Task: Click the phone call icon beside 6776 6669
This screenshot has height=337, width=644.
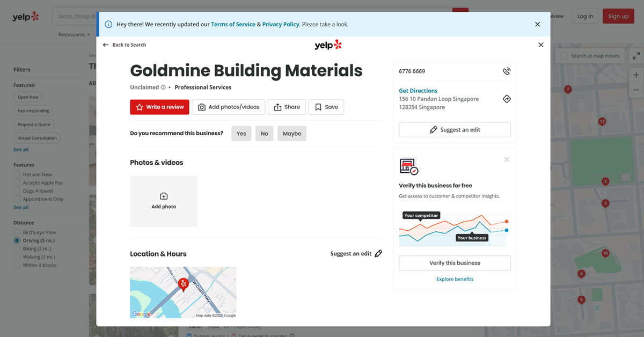Action: click(x=507, y=71)
